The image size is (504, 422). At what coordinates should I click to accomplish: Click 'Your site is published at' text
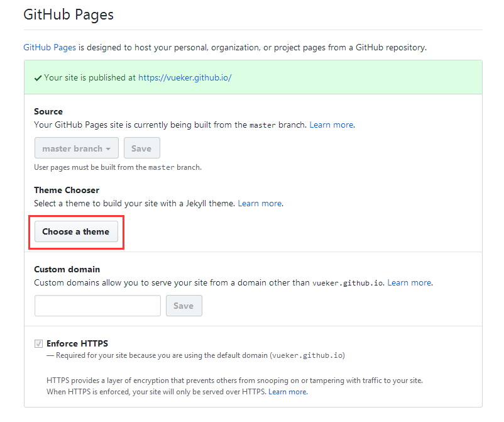click(90, 77)
